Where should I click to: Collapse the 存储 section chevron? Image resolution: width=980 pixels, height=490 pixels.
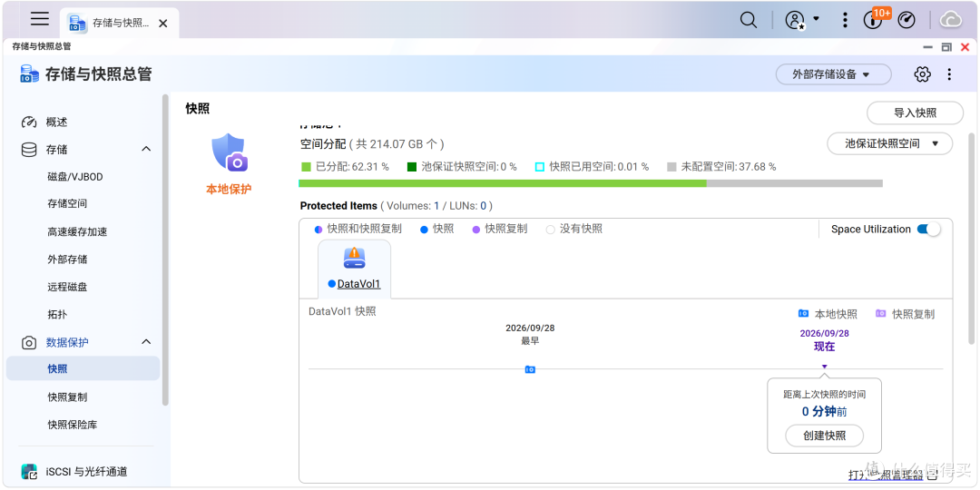146,150
